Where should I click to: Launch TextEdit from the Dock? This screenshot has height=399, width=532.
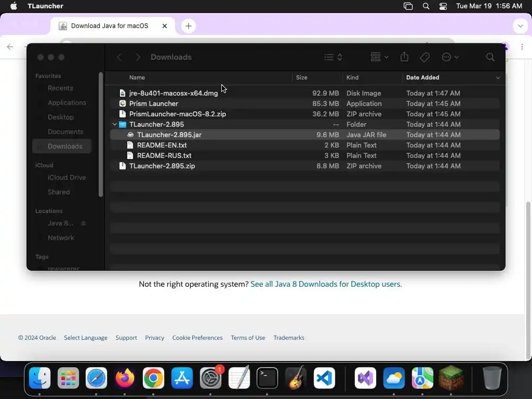coord(239,378)
